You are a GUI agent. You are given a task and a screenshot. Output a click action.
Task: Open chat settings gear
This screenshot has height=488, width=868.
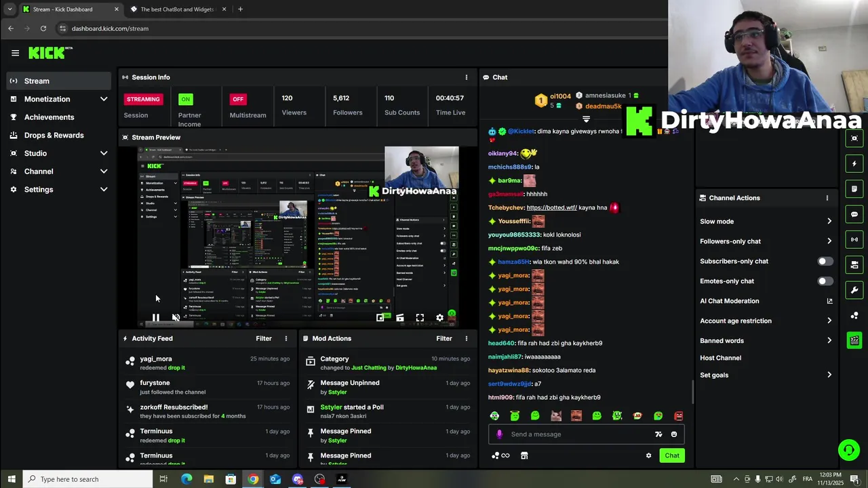tap(648, 455)
